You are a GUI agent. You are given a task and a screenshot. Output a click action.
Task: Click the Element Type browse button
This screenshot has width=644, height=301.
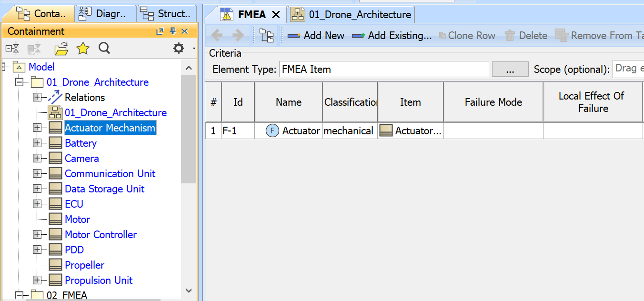[510, 69]
